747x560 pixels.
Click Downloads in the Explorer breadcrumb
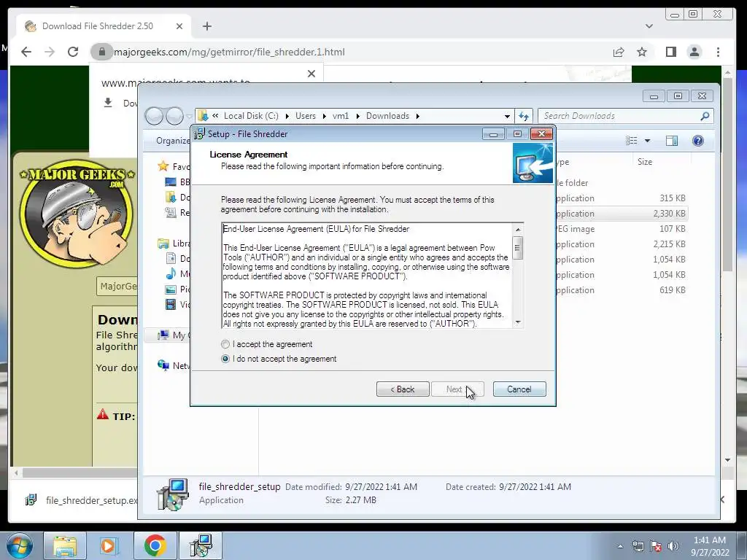(387, 116)
